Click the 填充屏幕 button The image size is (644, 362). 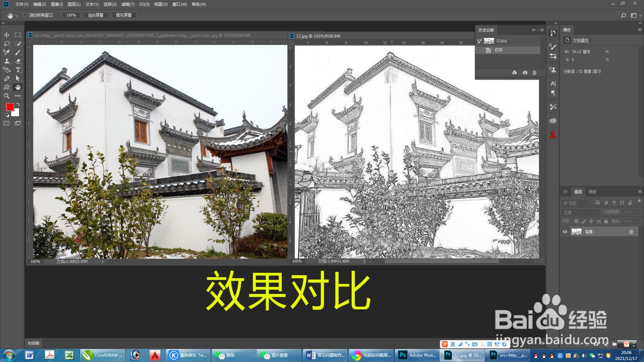(124, 15)
